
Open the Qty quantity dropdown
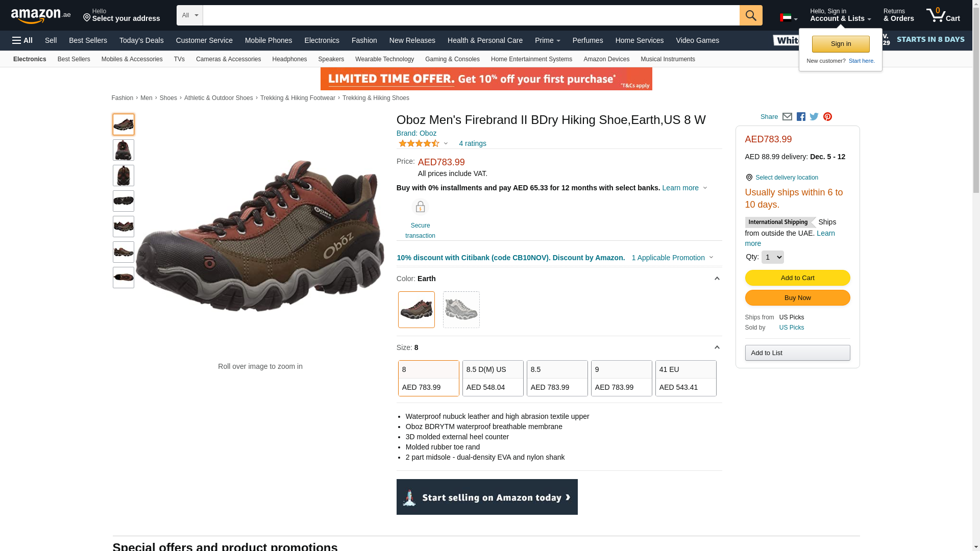coord(772,257)
